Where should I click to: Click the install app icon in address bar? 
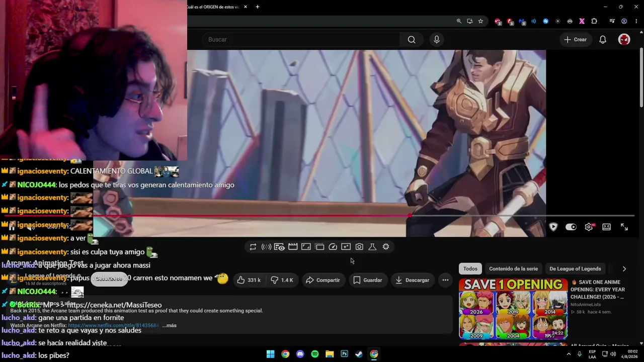pyautogui.click(x=470, y=21)
